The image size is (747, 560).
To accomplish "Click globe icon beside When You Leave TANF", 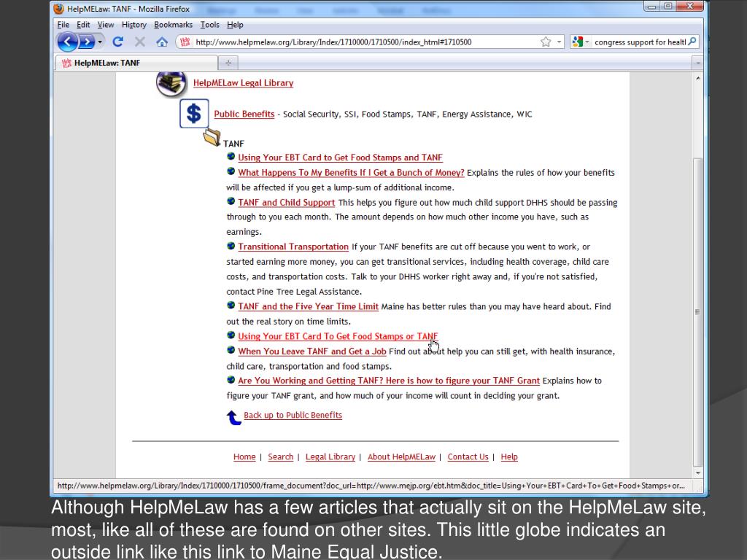I will pos(231,350).
